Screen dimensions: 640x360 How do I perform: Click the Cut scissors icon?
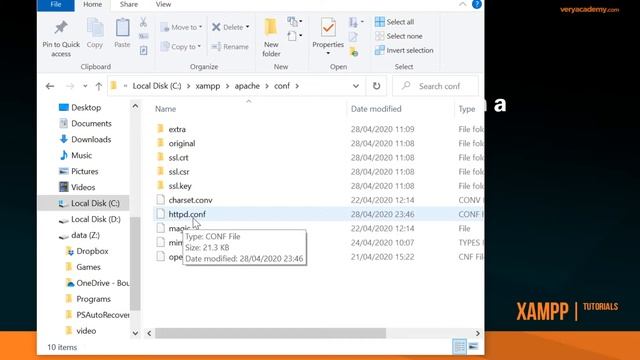tap(143, 22)
